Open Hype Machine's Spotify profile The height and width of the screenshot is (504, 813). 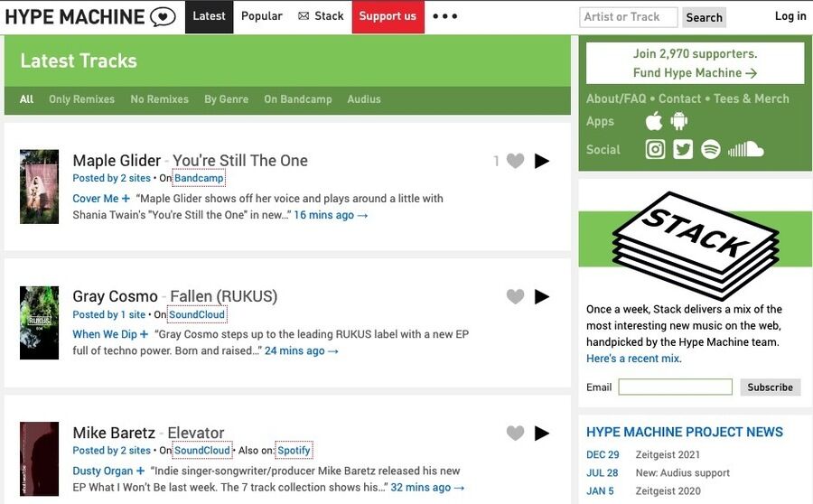tap(710, 149)
